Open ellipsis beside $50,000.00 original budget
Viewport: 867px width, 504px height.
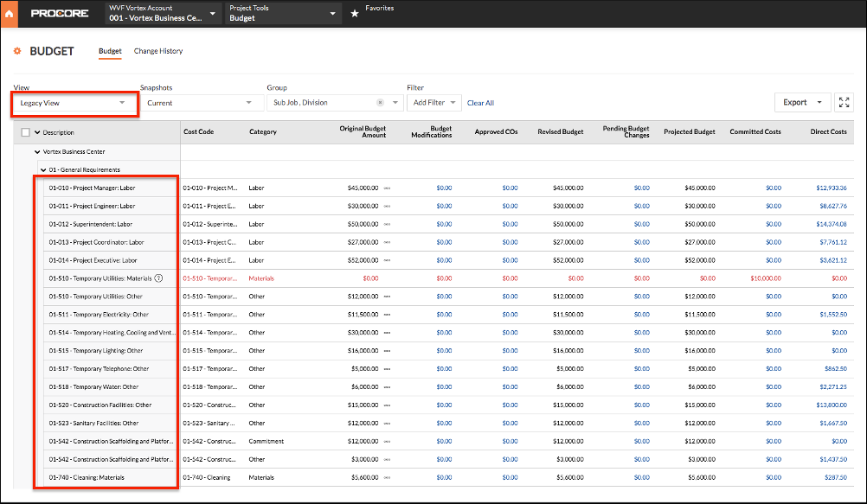387,225
